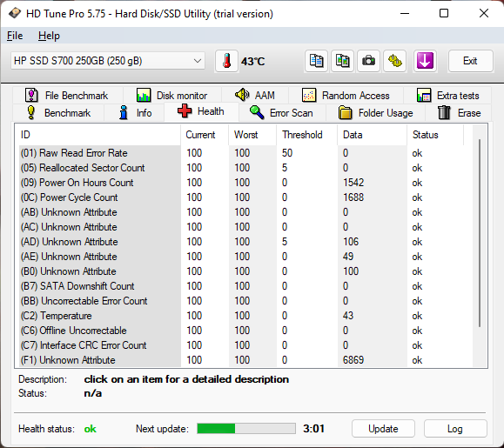Open the Help menu
This screenshot has height=448, width=504.
tap(49, 36)
